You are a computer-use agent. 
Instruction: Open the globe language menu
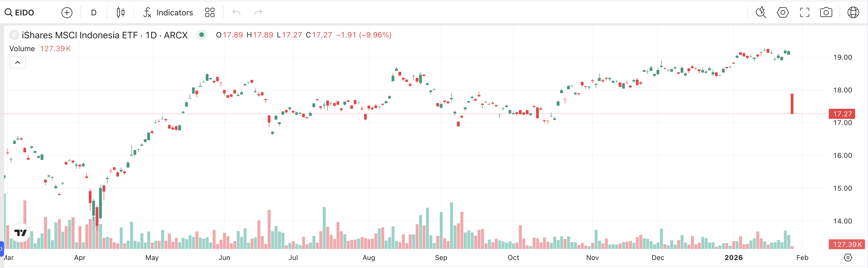click(853, 12)
